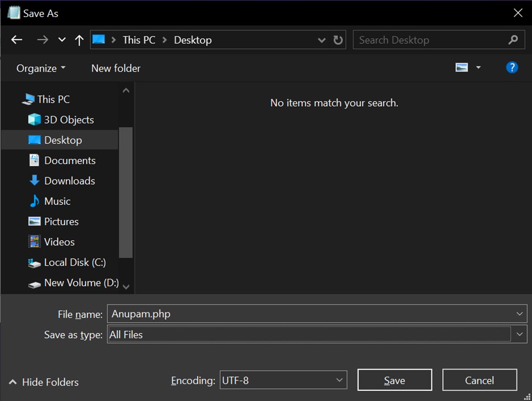Click the File name text field
This screenshot has width=532, height=401.
310,314
